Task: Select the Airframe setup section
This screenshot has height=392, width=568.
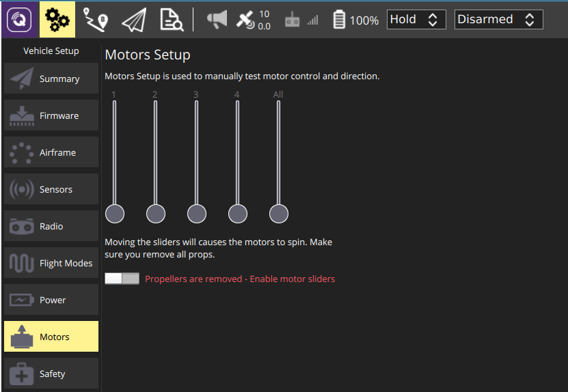Action: tap(51, 152)
